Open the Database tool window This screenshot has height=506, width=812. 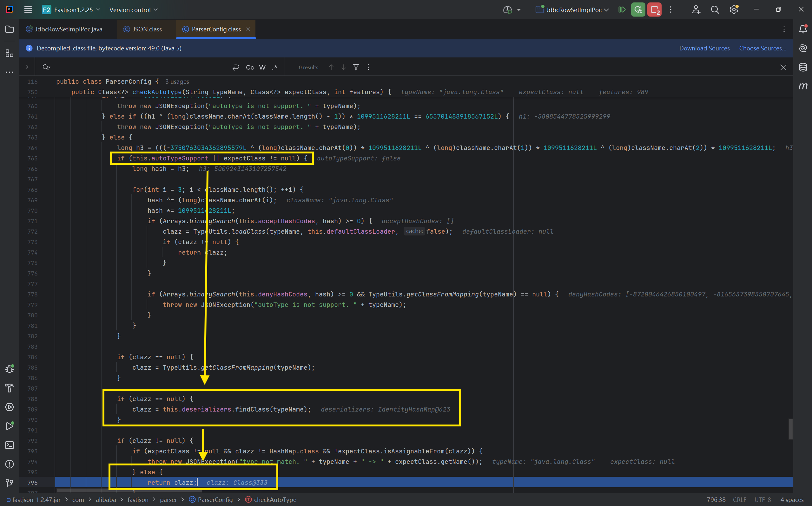coord(803,67)
